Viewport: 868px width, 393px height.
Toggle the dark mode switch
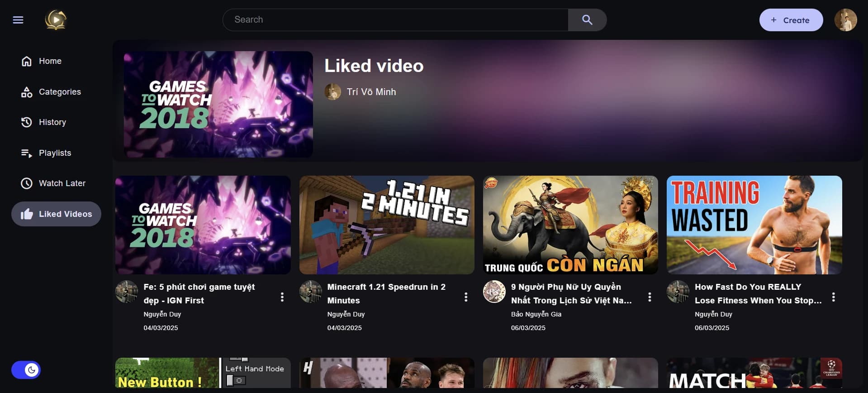(x=26, y=370)
